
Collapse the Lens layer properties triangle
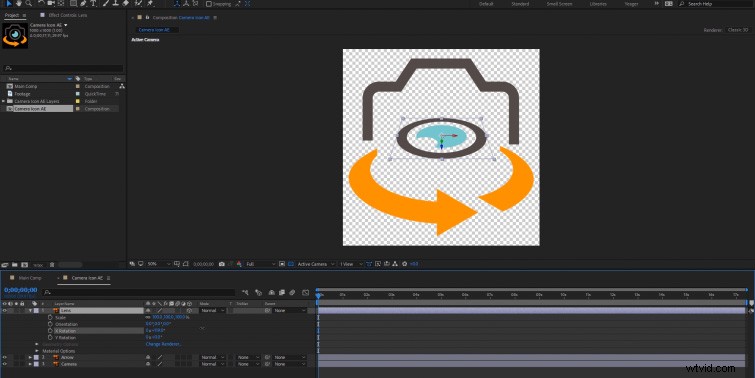tap(30, 311)
